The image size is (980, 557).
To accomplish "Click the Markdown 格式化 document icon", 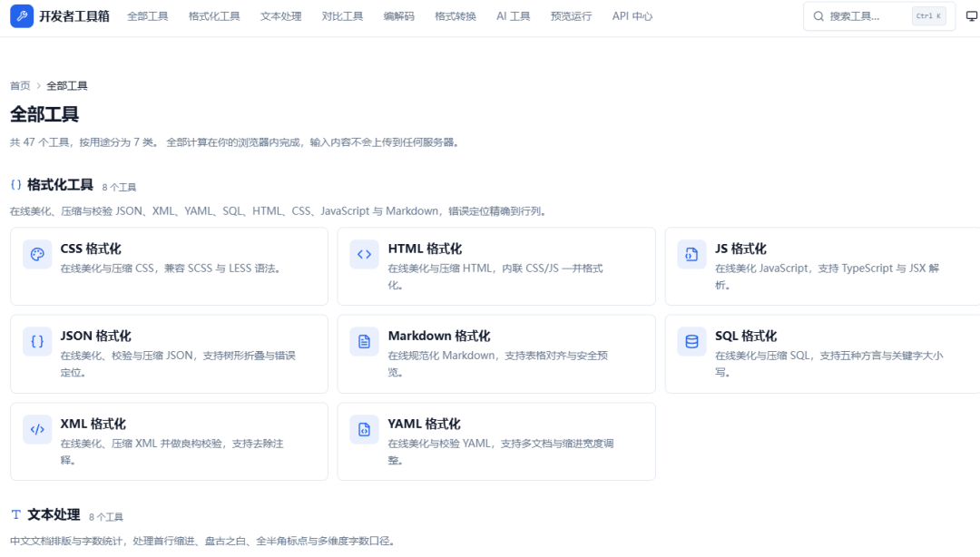I will 365,342.
